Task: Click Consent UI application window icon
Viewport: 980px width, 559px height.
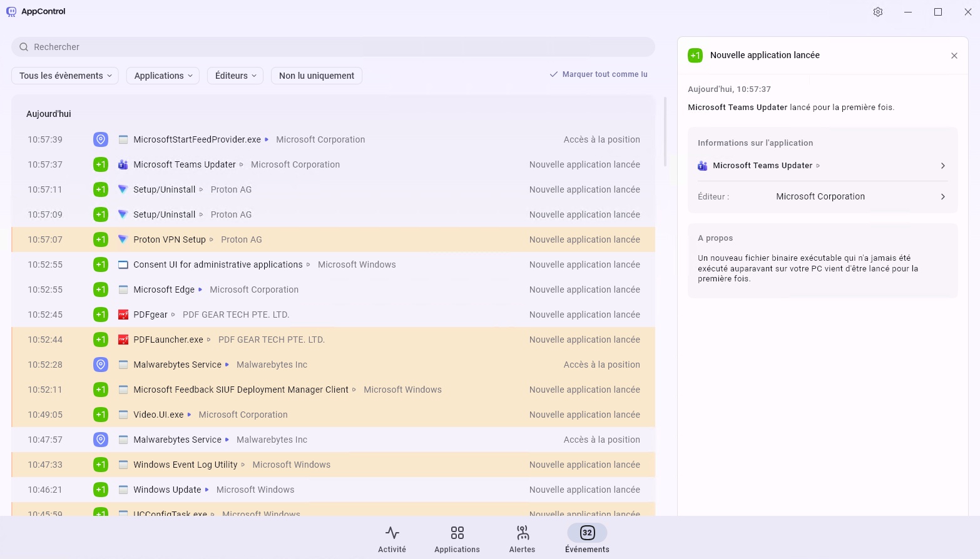Action: 123,264
